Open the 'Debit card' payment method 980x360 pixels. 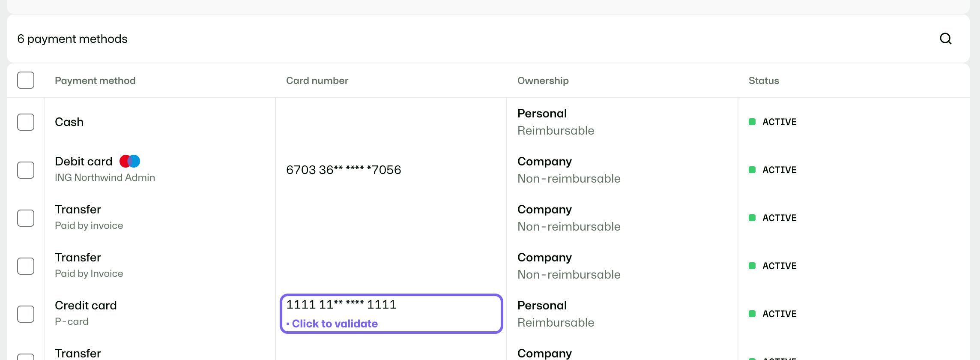pos(84,162)
